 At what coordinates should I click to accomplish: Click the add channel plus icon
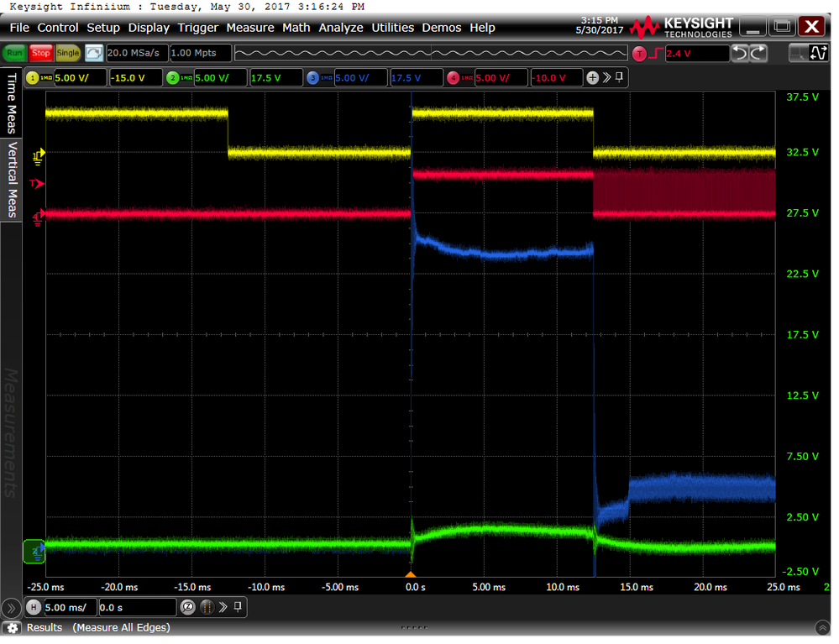coord(592,78)
